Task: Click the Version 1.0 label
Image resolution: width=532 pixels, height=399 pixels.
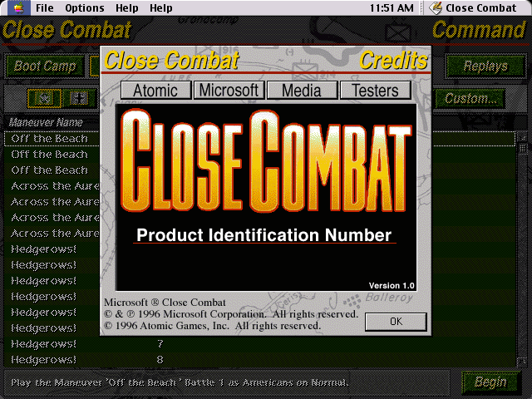Action: (392, 286)
